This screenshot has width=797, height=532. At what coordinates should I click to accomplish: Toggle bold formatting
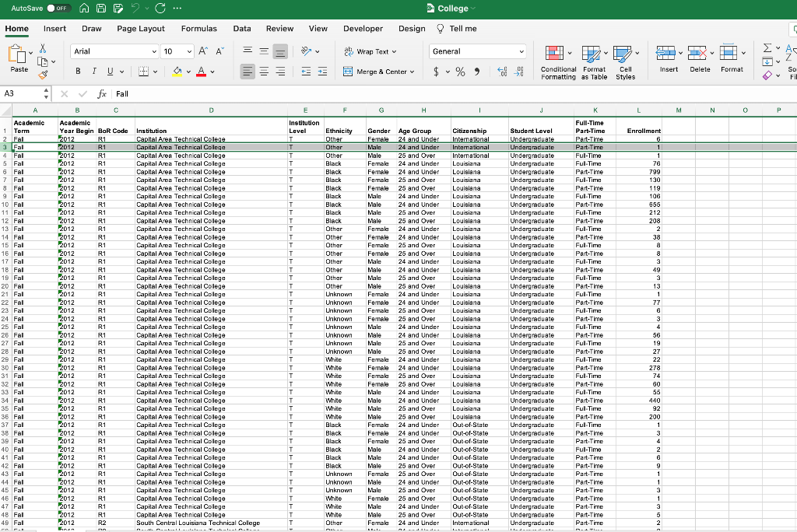coord(78,71)
